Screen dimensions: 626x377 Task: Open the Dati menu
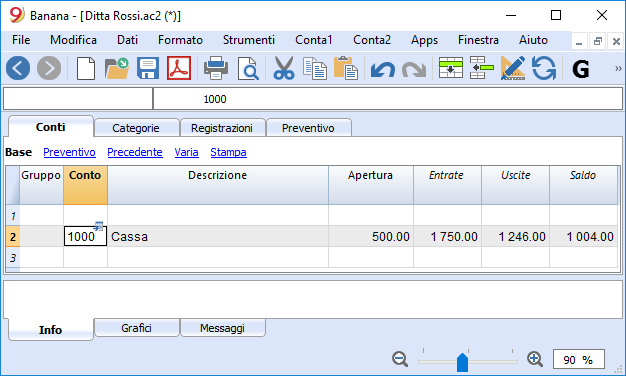(x=127, y=40)
